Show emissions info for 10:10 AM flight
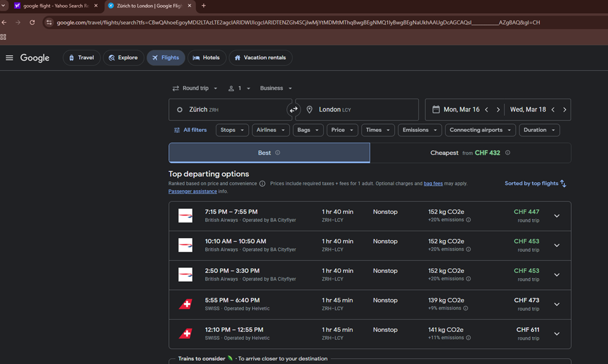 pos(468,249)
